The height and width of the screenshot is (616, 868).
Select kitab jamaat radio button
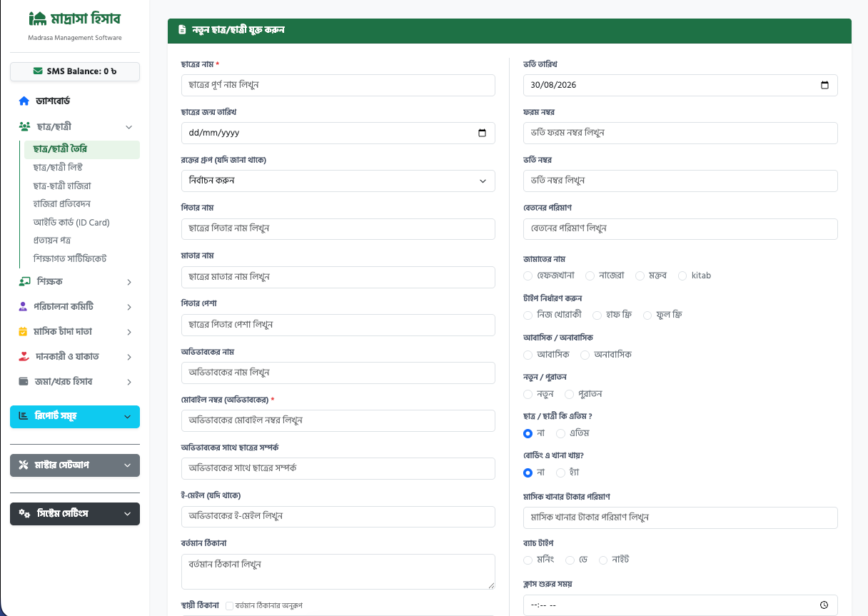point(682,276)
